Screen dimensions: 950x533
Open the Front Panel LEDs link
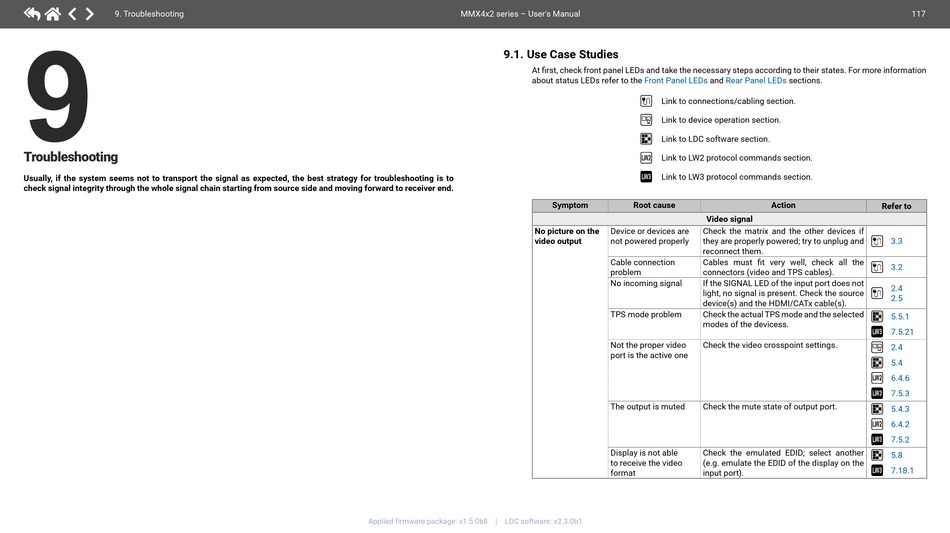point(676,81)
